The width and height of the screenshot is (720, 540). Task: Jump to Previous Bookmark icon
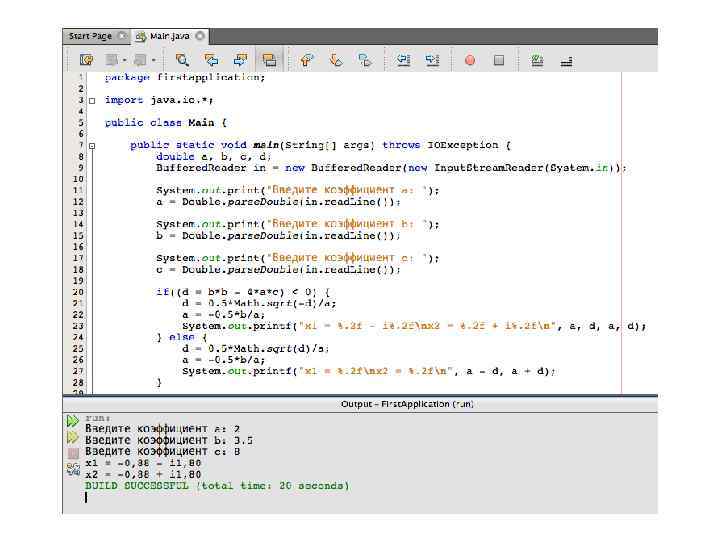coord(307,60)
